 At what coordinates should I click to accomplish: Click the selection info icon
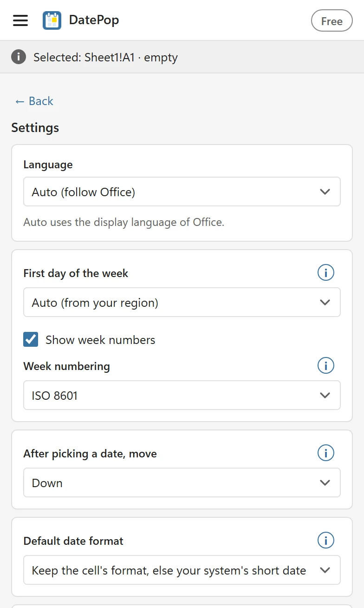(19, 57)
